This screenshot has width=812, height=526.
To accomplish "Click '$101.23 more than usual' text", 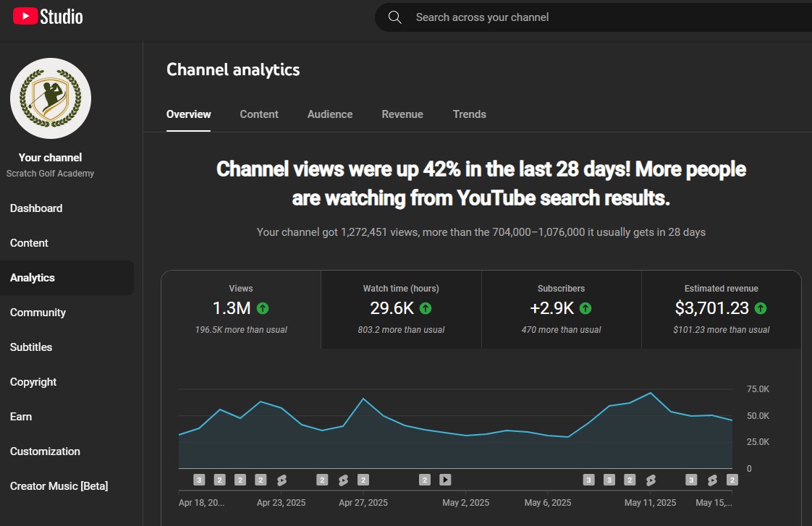I will 722,330.
